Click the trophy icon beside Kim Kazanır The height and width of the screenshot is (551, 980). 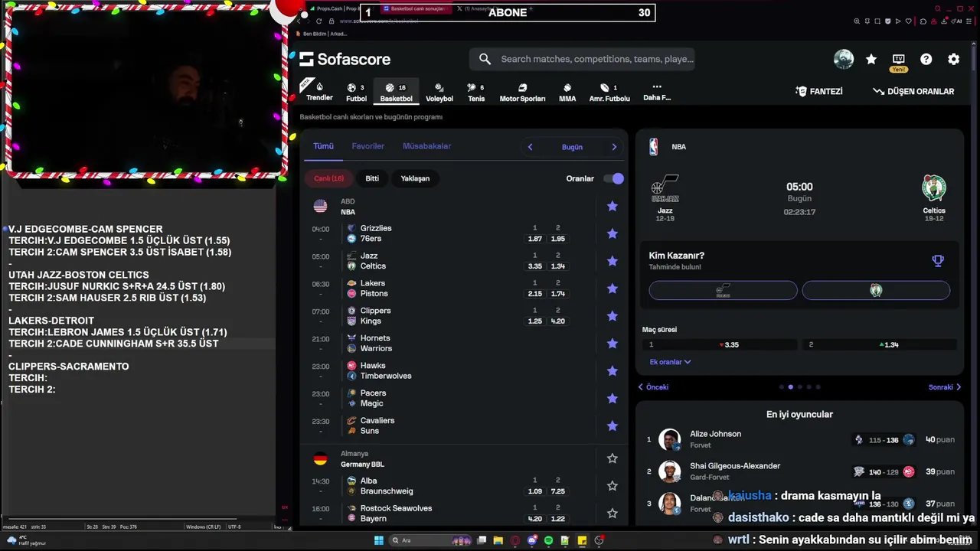(x=938, y=261)
